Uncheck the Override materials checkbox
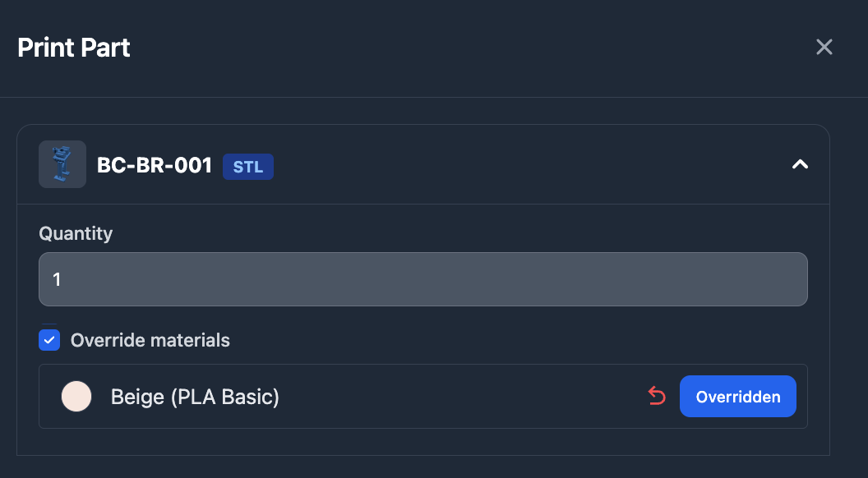The width and height of the screenshot is (868, 478). 50,340
